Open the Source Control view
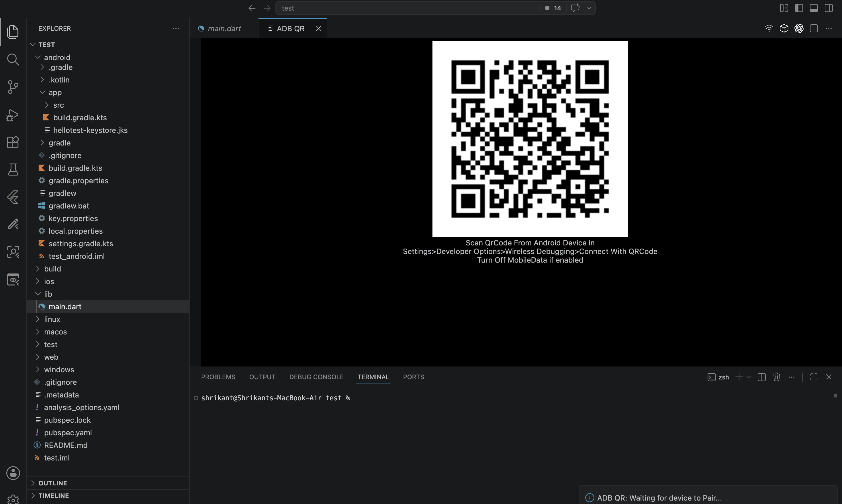Viewport: 842px width, 504px height. [x=13, y=87]
